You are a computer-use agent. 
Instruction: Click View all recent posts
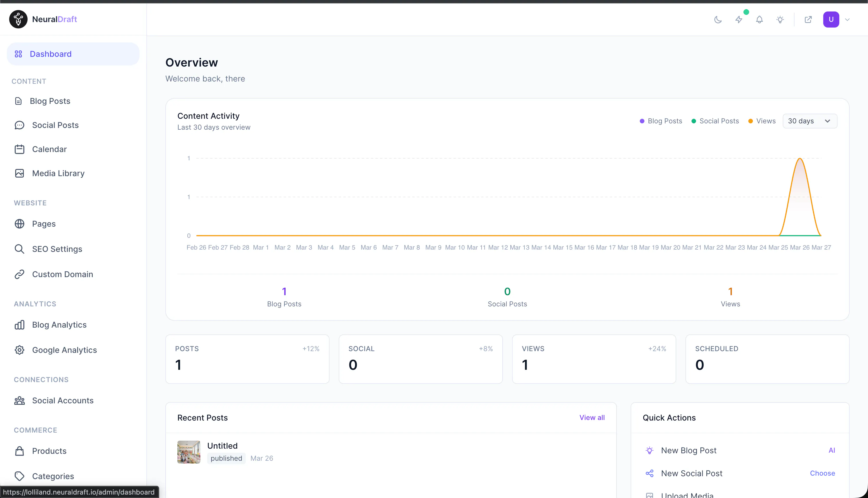[x=592, y=418]
